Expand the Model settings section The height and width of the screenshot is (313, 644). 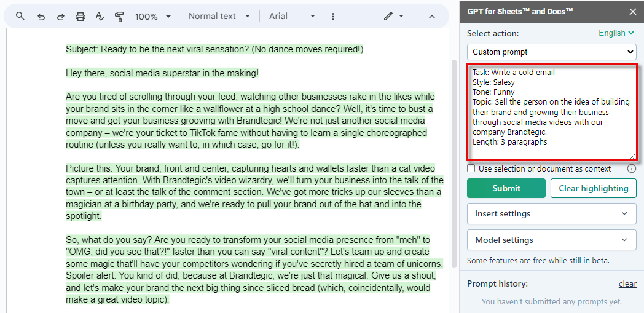click(x=552, y=240)
